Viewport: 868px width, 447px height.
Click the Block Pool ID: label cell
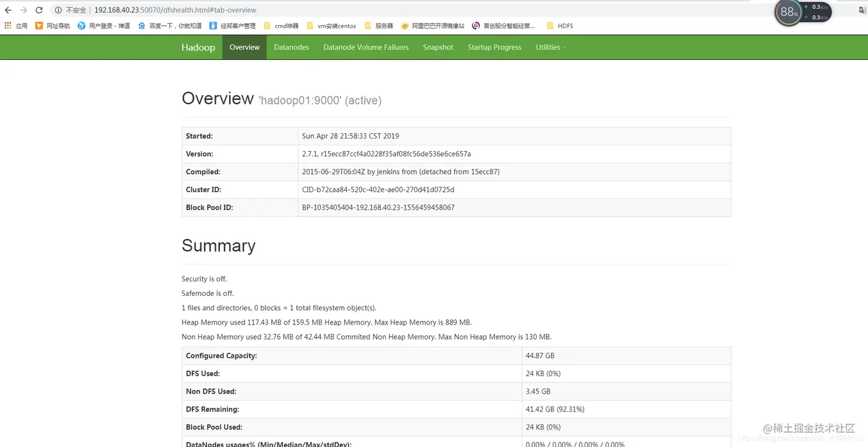pos(240,207)
